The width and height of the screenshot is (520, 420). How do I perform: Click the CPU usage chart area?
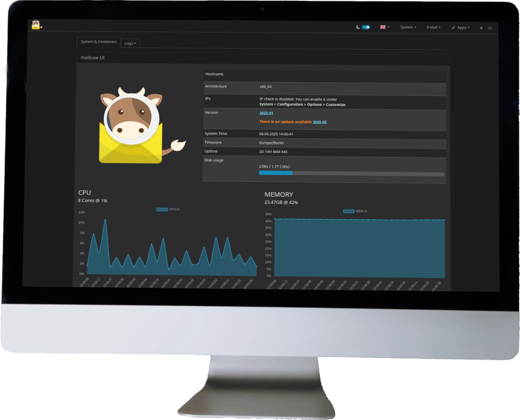pyautogui.click(x=172, y=246)
